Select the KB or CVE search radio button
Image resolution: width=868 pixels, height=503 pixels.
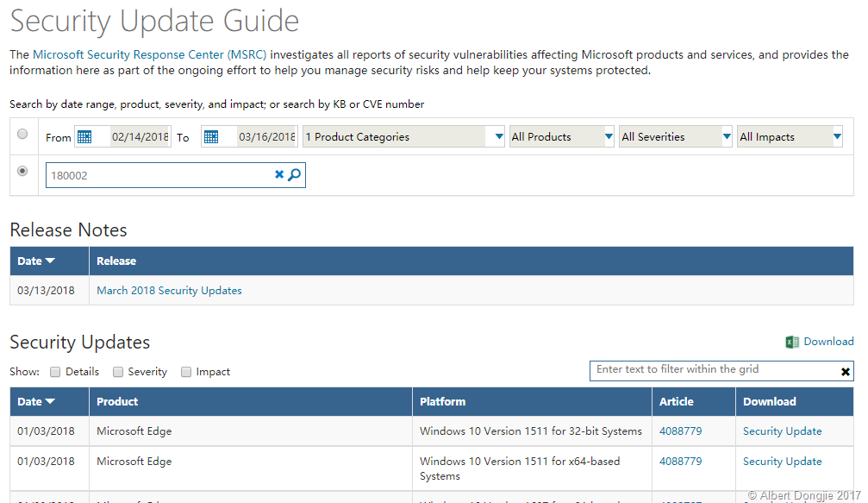[x=22, y=171]
